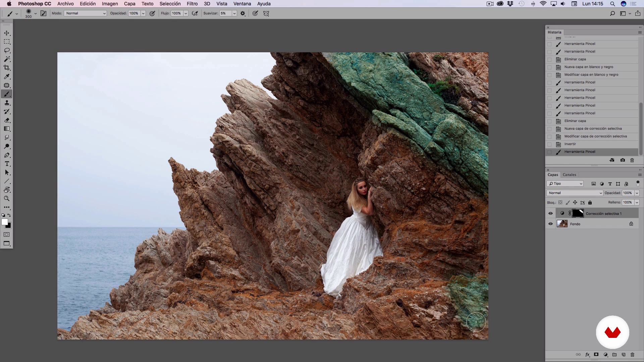Open the Ventana menu
Screen dimensions: 644x362
pos(242,4)
